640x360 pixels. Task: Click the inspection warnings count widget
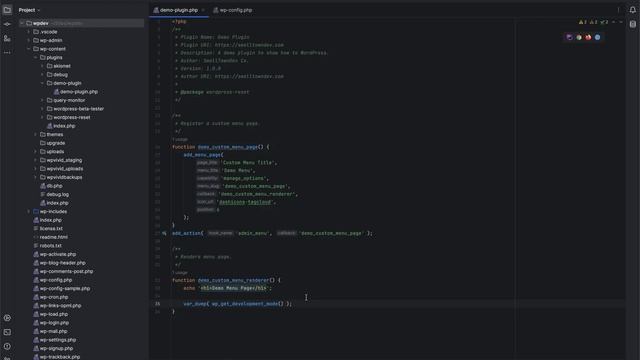click(593, 22)
